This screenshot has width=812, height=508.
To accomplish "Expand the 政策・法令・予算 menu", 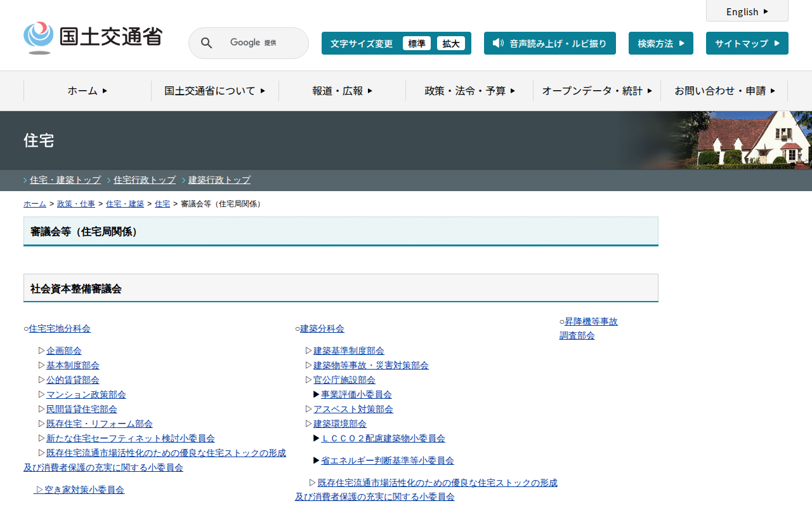I will (469, 91).
